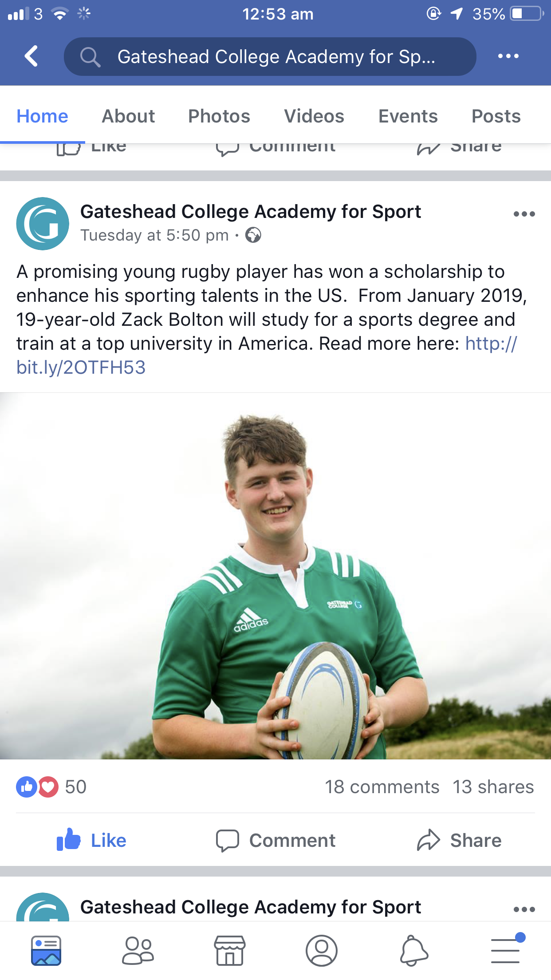Open the Notifications bell icon
This screenshot has width=551, height=980.
[414, 951]
